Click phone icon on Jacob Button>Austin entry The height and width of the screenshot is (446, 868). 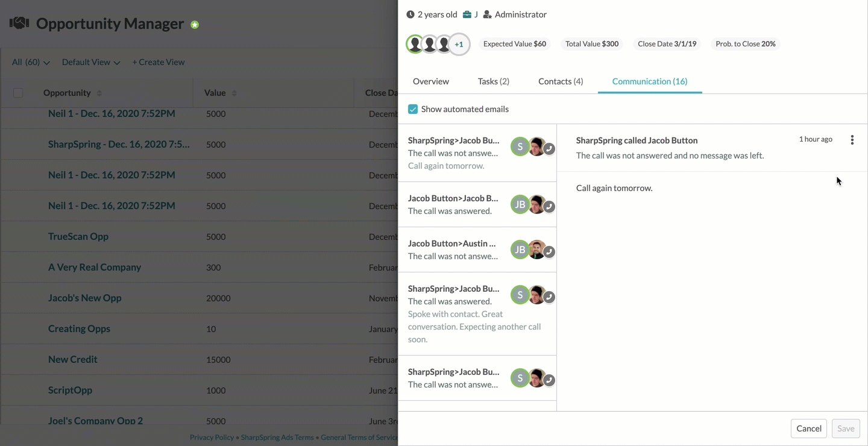[549, 252]
